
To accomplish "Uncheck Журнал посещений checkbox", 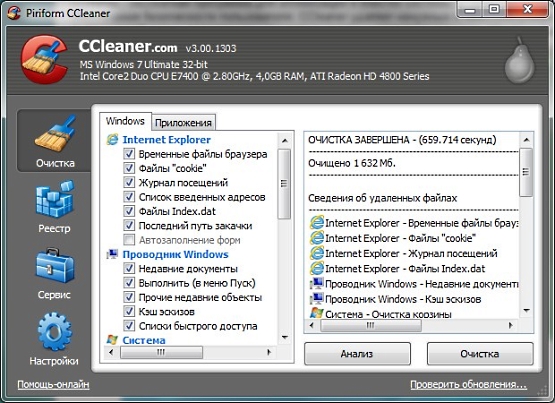I will pyautogui.click(x=129, y=183).
